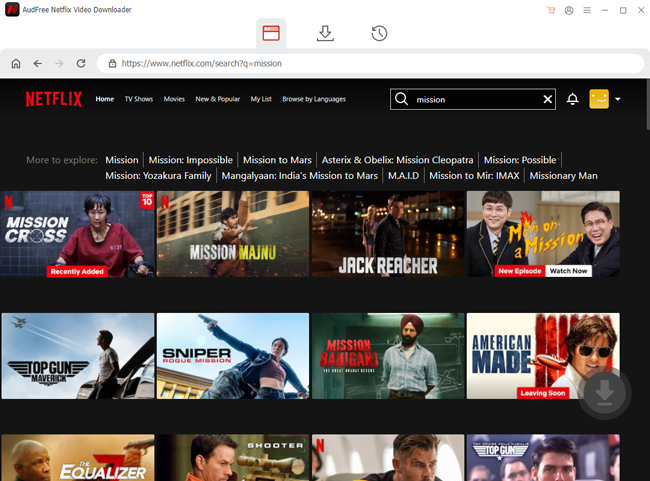Open the Shooter thumbnail
Viewport: 650px width, 481px height.
(x=233, y=458)
